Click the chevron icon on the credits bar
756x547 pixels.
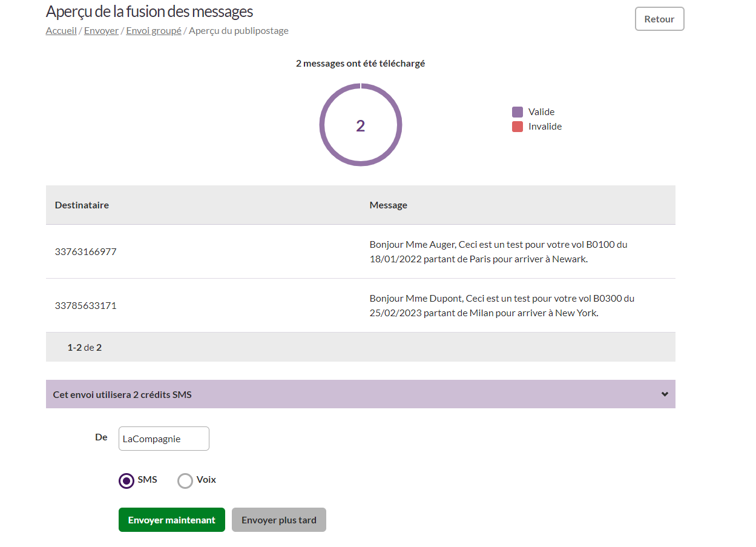click(x=665, y=394)
